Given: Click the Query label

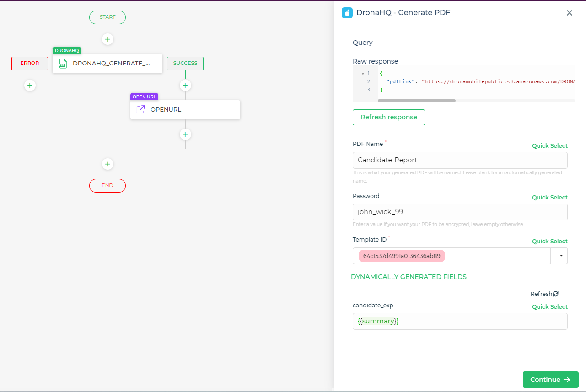Looking at the screenshot, I should pos(363,43).
